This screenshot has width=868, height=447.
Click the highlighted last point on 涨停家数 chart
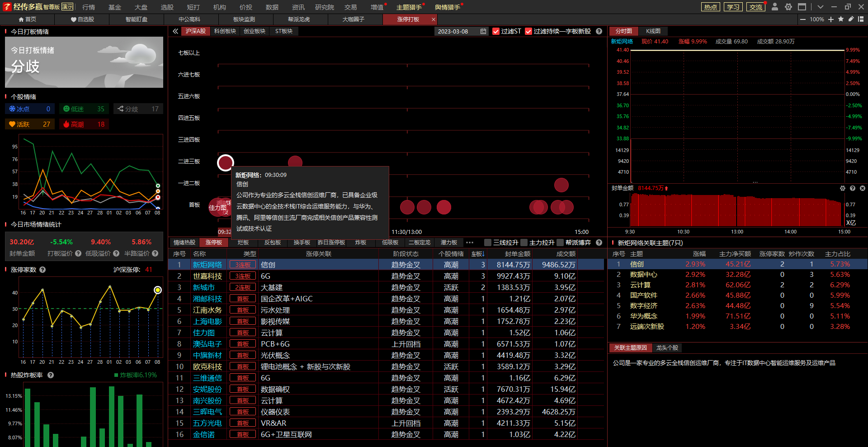tap(158, 290)
